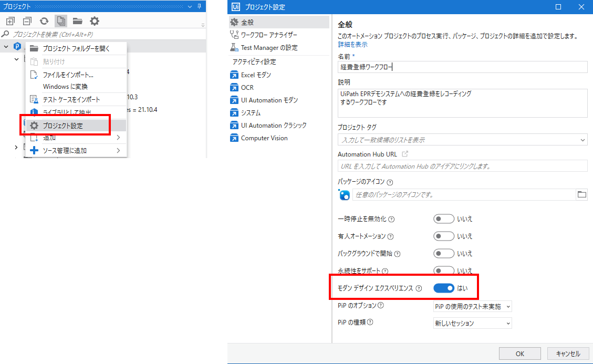Click the expand all icon in Project panel toolbar
Screen dimensions: 593x364
point(11,21)
